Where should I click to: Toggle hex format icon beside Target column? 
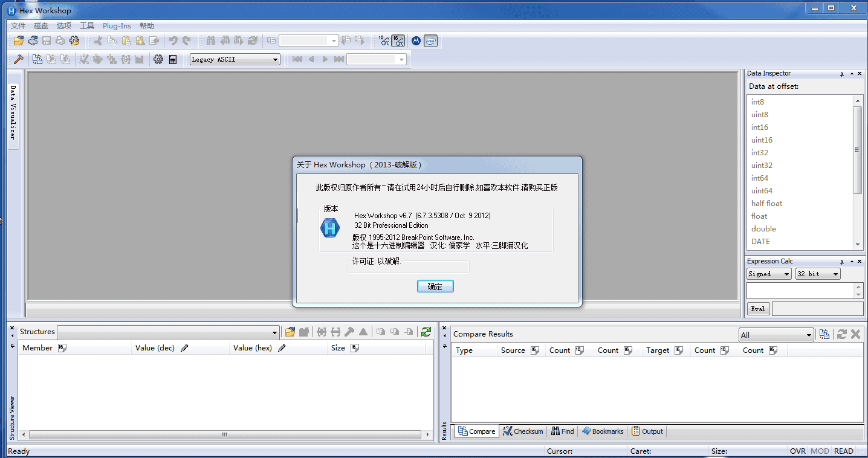tap(679, 350)
